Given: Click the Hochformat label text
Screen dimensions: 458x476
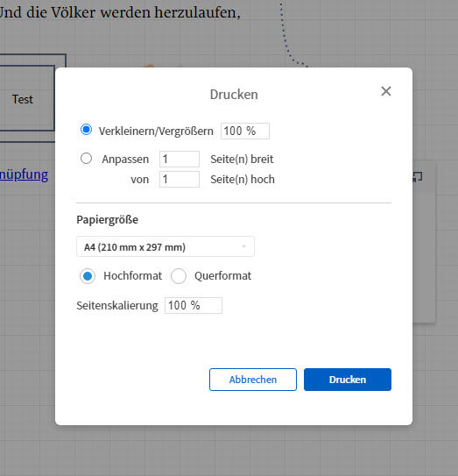Looking at the screenshot, I should (132, 276).
